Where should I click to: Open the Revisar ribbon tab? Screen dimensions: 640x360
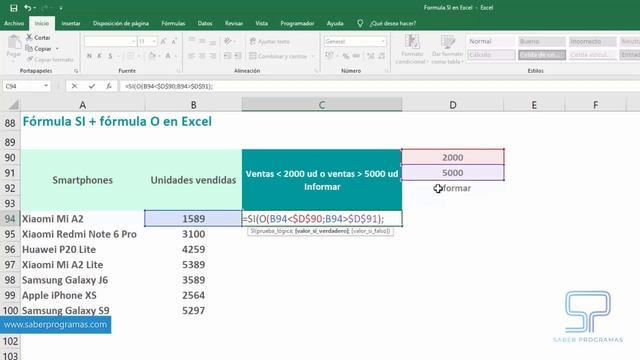(x=234, y=23)
